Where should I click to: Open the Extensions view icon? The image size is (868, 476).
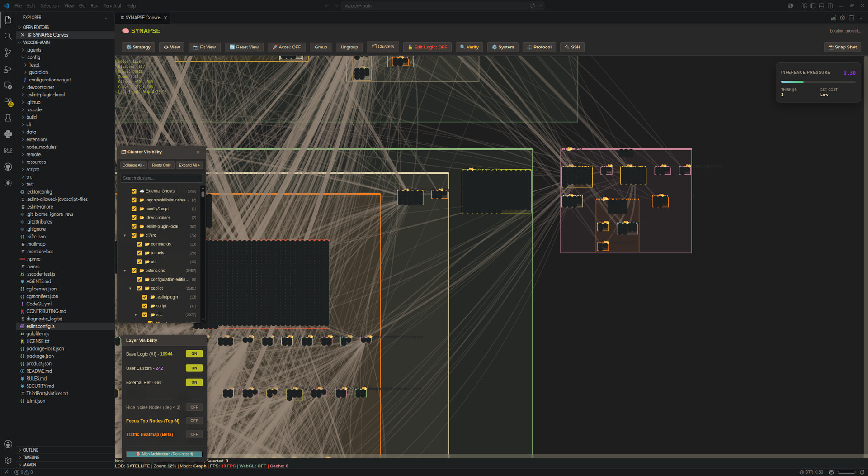[x=8, y=102]
